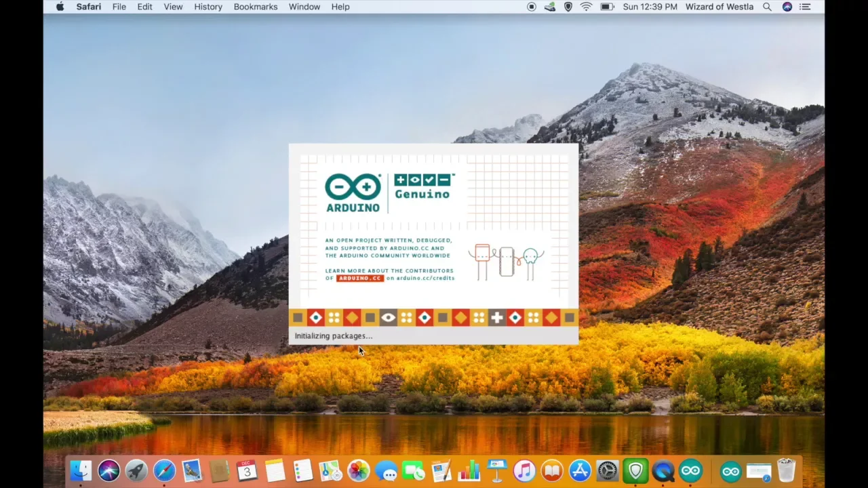Open the Apple menu
This screenshot has width=868, height=488.
tap(60, 7)
